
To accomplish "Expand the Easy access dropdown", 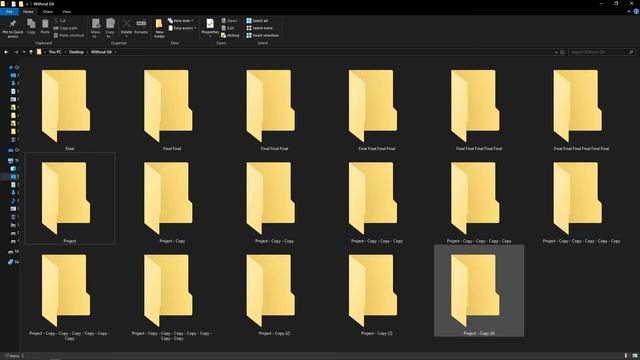I will [182, 28].
